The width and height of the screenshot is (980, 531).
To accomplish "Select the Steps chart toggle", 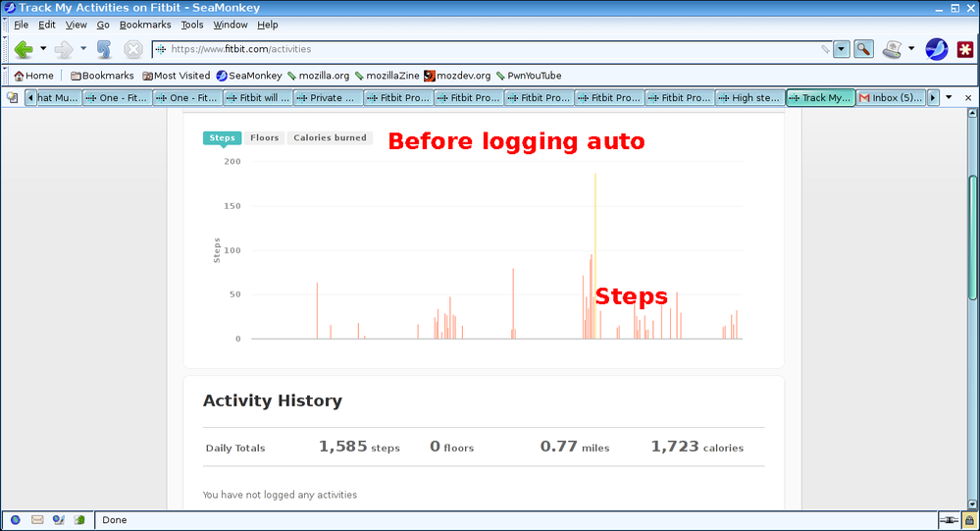I will [222, 137].
